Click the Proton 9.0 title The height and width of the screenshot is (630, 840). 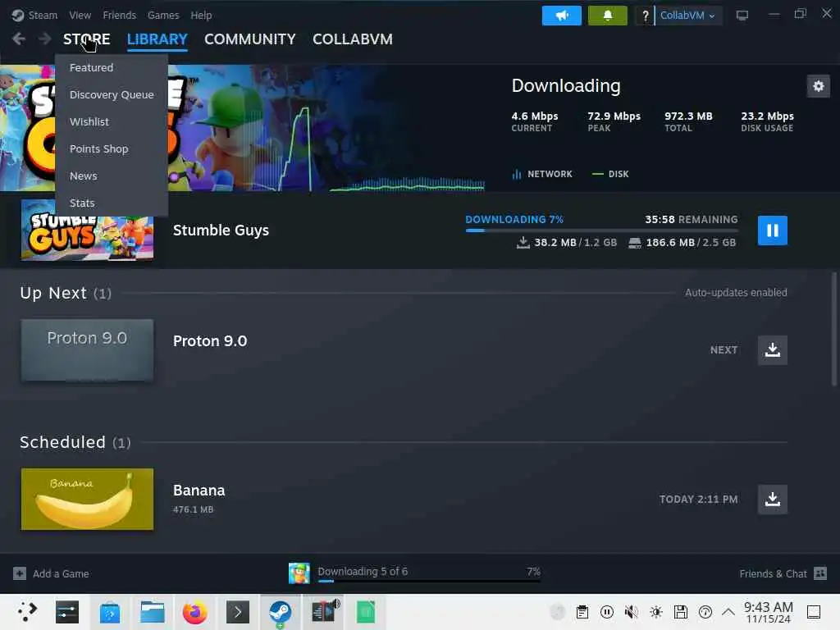pyautogui.click(x=210, y=341)
